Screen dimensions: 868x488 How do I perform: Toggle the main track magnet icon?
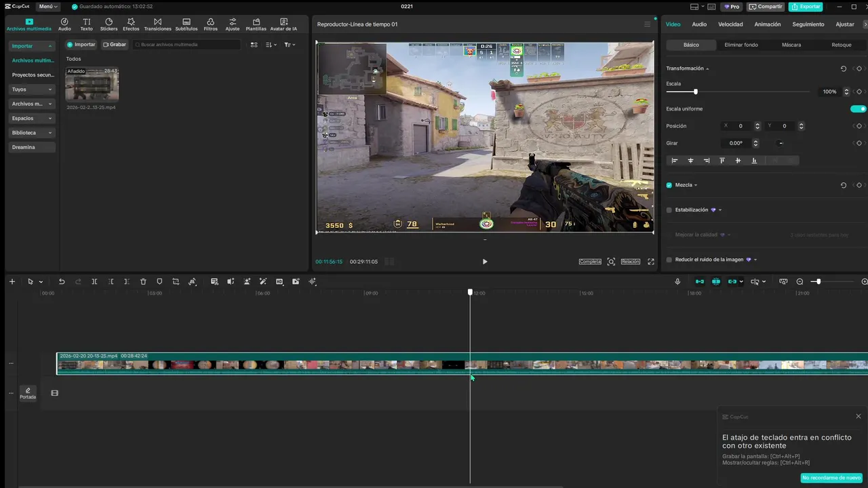(x=700, y=281)
